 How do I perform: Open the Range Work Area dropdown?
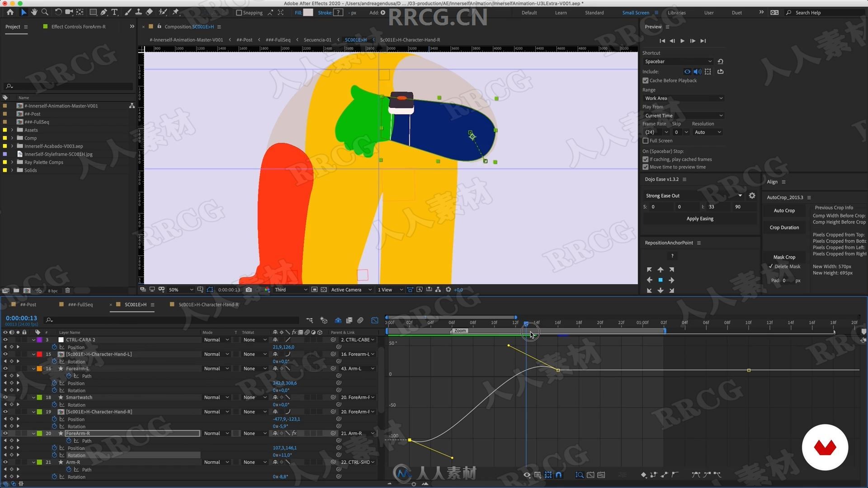pyautogui.click(x=683, y=98)
